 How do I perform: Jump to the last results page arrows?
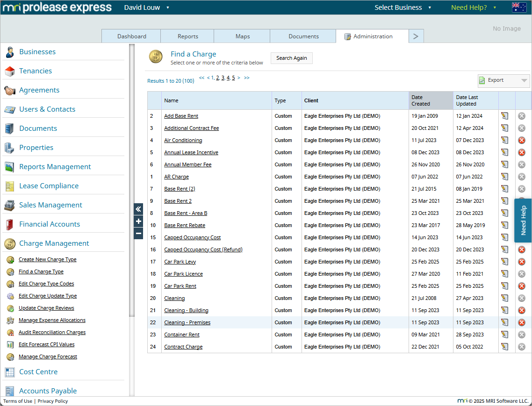247,78
